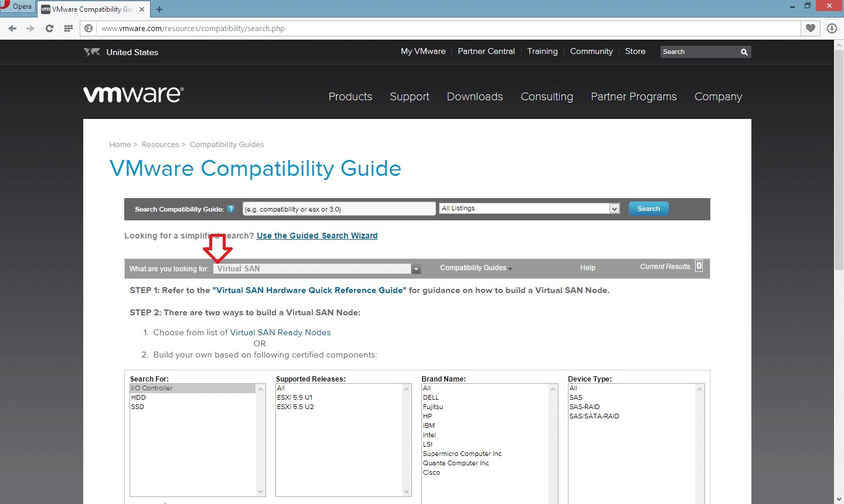Click the help question mark icon

point(231,209)
